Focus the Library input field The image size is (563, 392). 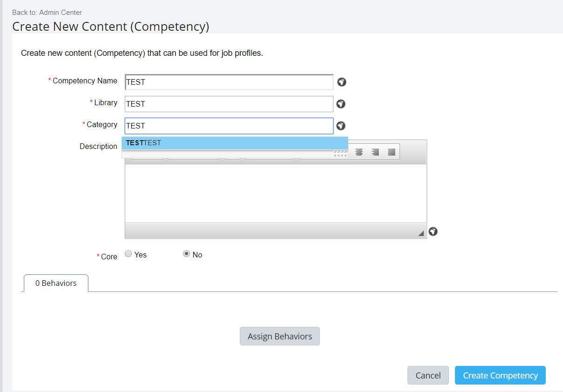(229, 104)
